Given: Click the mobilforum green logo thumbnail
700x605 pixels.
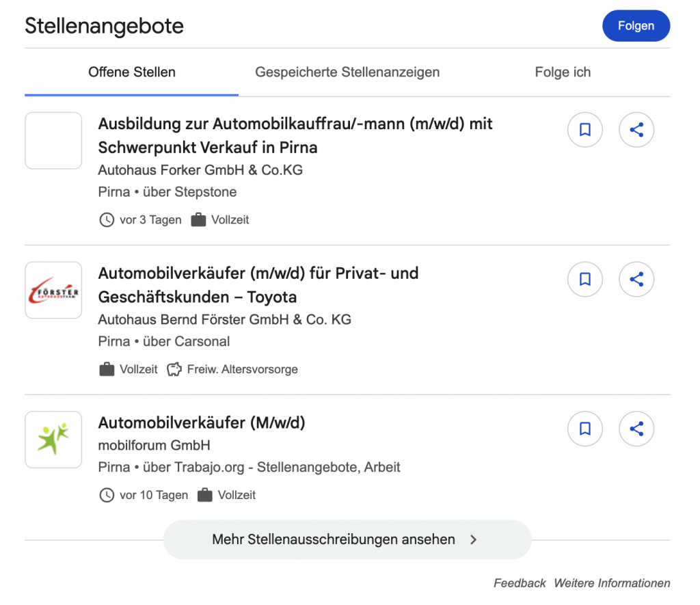Looking at the screenshot, I should (x=53, y=440).
